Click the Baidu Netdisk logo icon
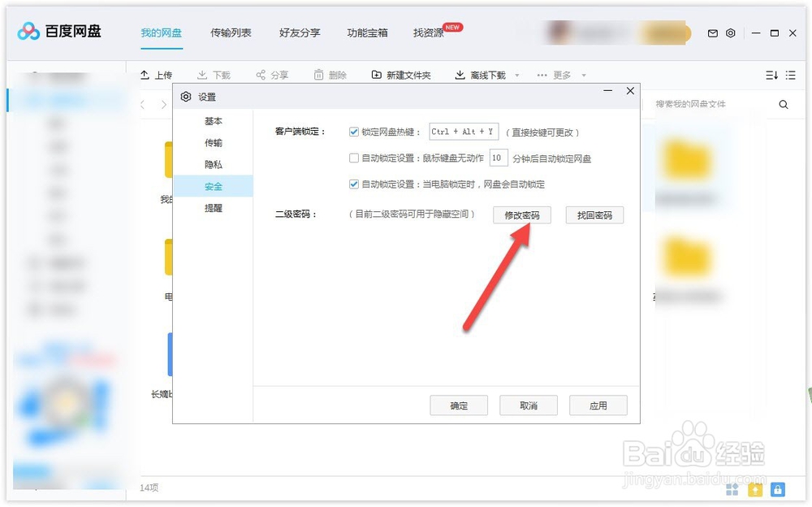812x507 pixels. (x=28, y=31)
